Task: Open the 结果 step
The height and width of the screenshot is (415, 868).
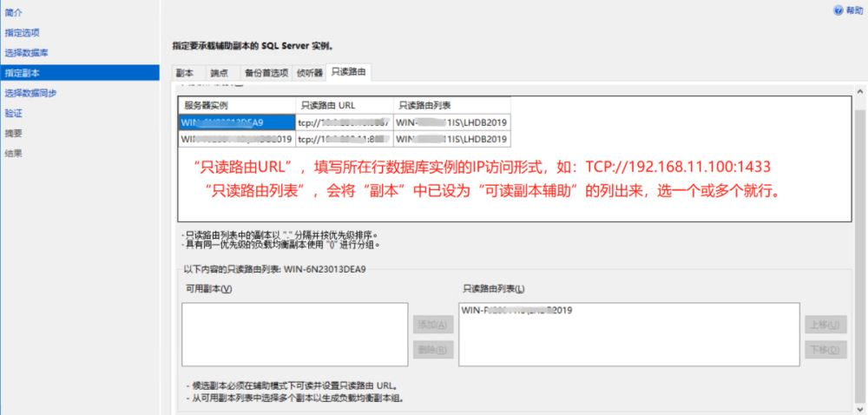Action: [x=14, y=154]
